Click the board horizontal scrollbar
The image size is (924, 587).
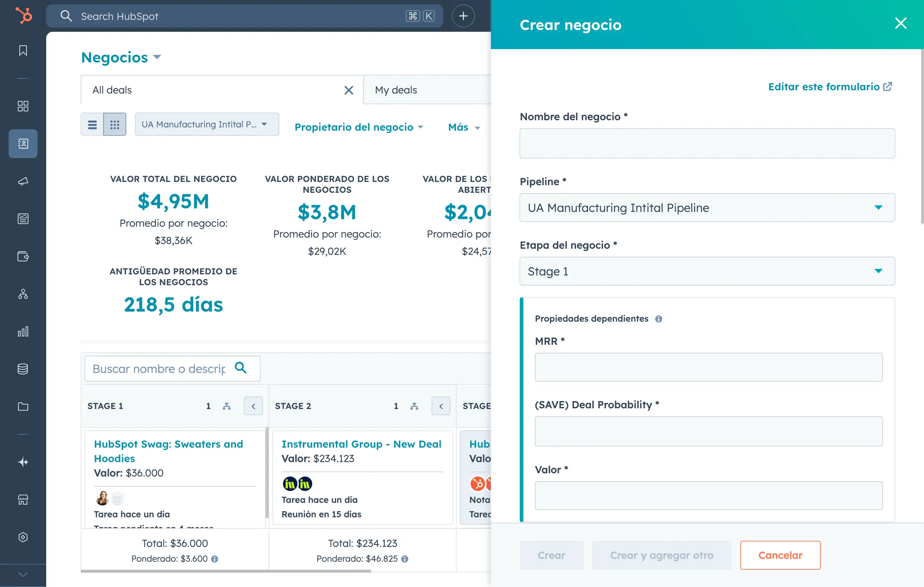[x=226, y=571]
